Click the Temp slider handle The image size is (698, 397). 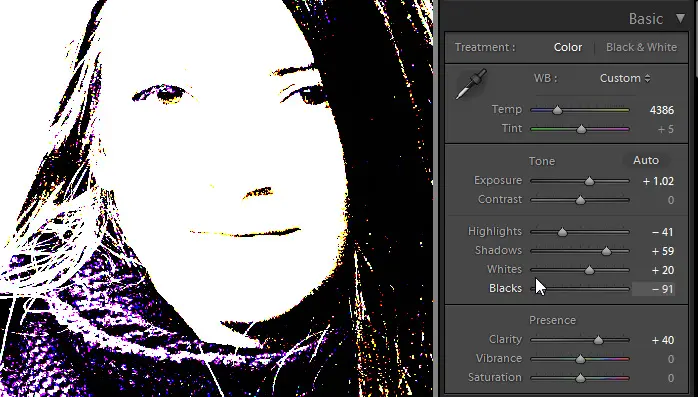click(557, 110)
